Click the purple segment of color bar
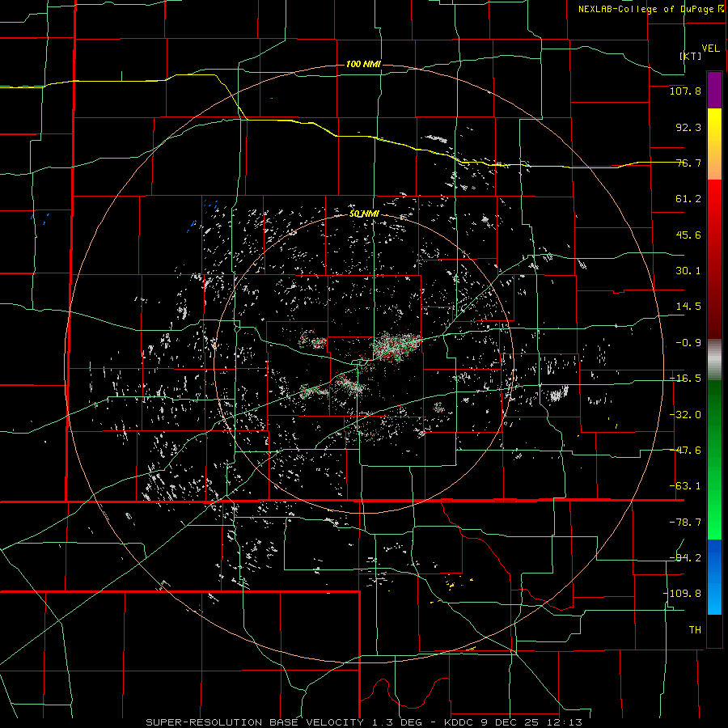This screenshot has width=728, height=728. point(714,90)
